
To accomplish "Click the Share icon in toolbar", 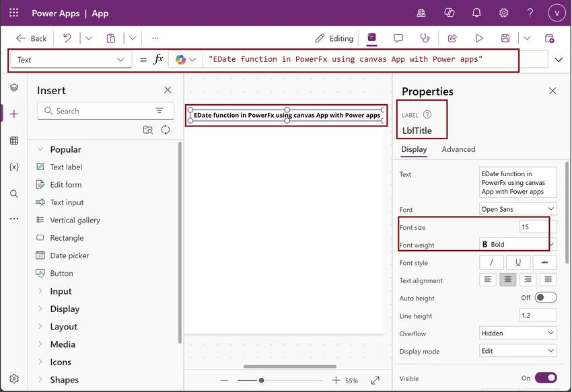I will [x=452, y=38].
